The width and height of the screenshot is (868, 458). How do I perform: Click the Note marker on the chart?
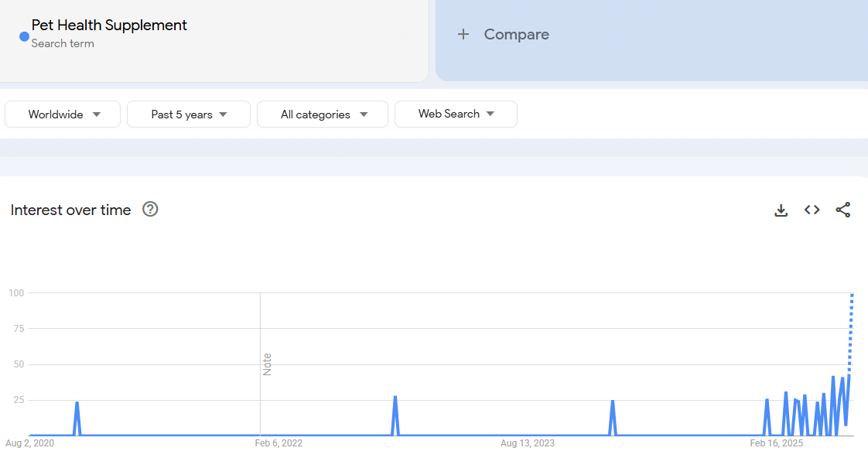click(267, 364)
